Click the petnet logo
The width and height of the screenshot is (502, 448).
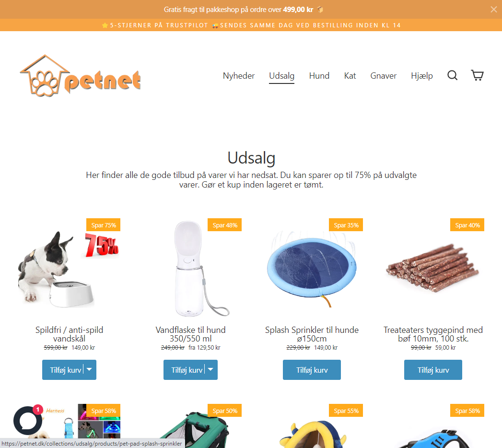coord(80,76)
